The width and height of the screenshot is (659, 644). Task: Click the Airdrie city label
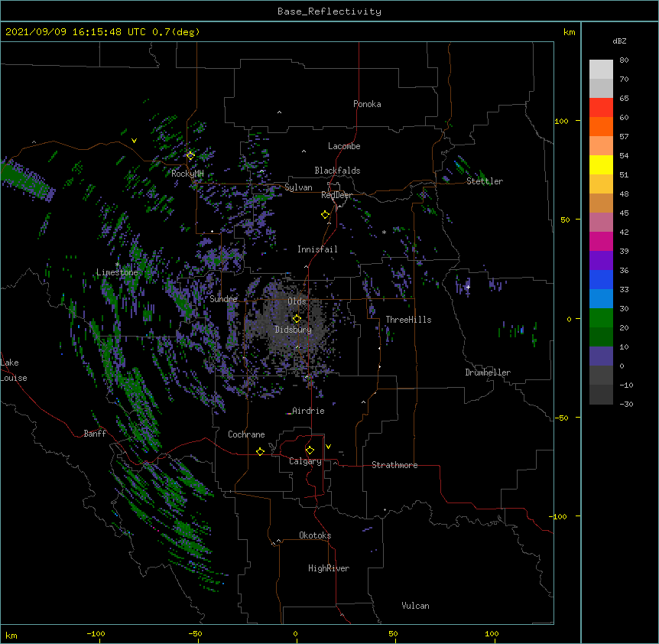pos(309,411)
